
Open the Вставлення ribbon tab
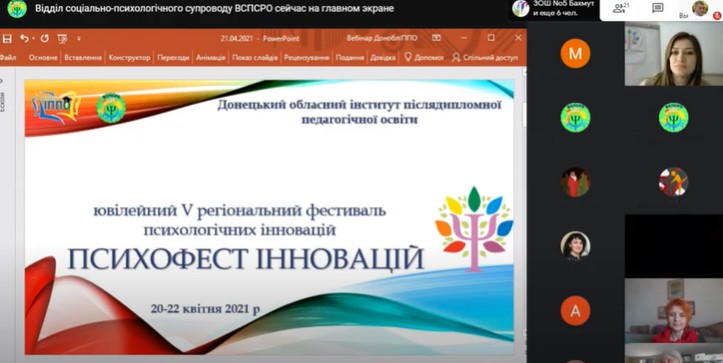point(83,58)
